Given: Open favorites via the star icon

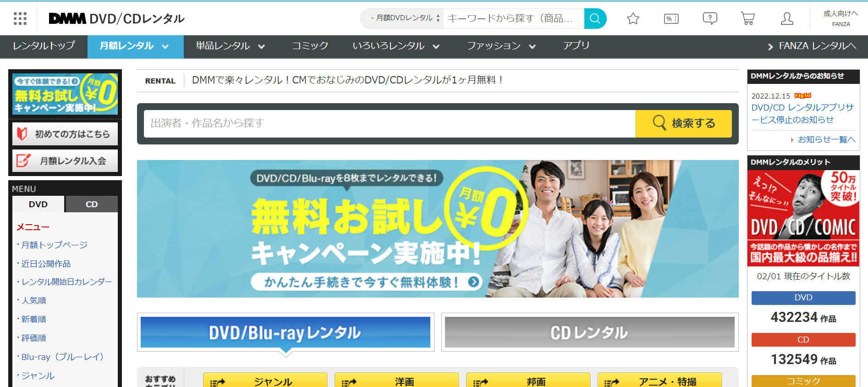Looking at the screenshot, I should click(x=633, y=18).
